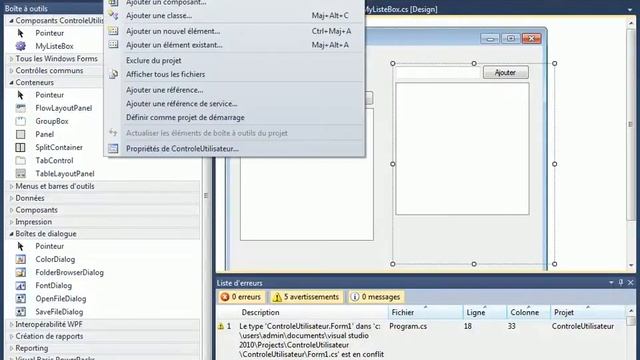Select the TableLayoutPanel toolbox icon
This screenshot has width=640, height=360.
pyautogui.click(x=20, y=173)
